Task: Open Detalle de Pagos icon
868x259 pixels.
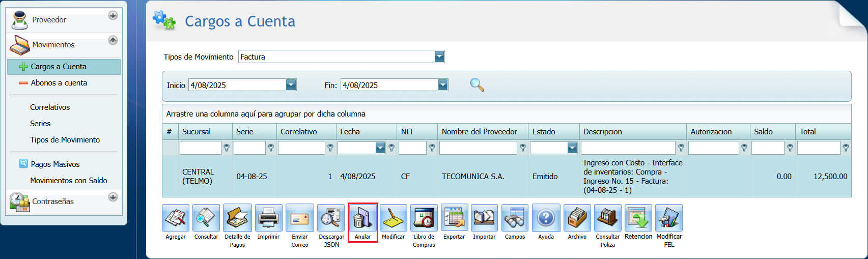Action: [237, 218]
